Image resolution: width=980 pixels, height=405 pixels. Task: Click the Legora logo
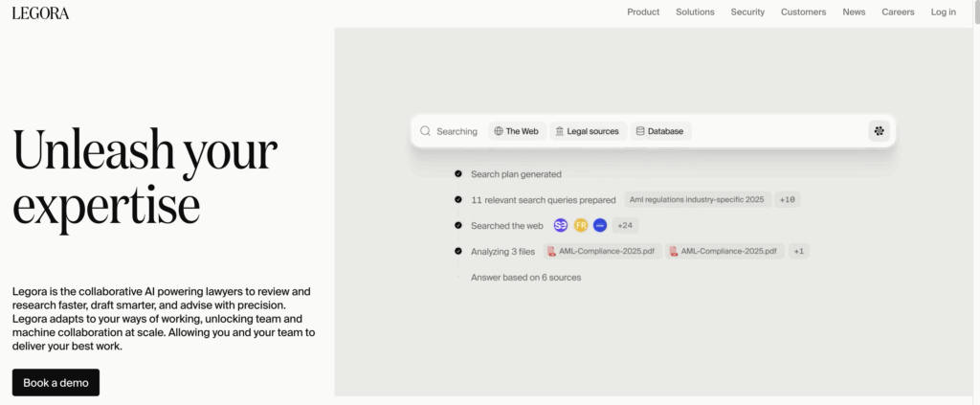[40, 12]
